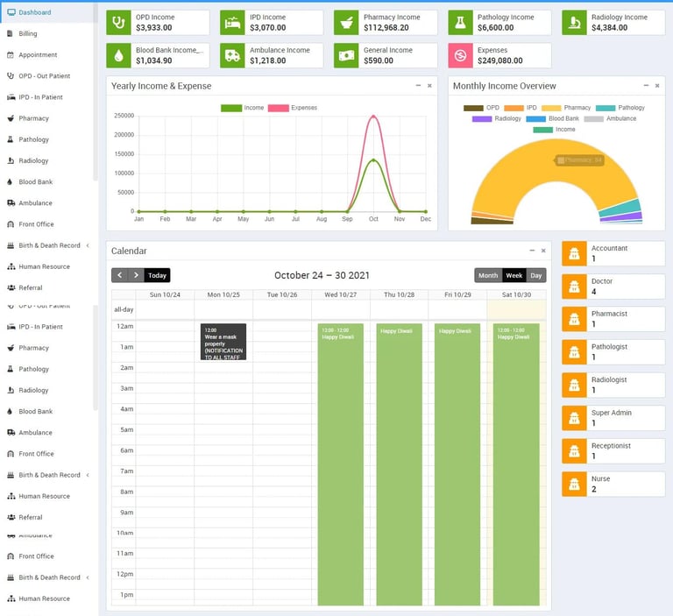
Task: Go to next calendar week
Action: pyautogui.click(x=136, y=275)
